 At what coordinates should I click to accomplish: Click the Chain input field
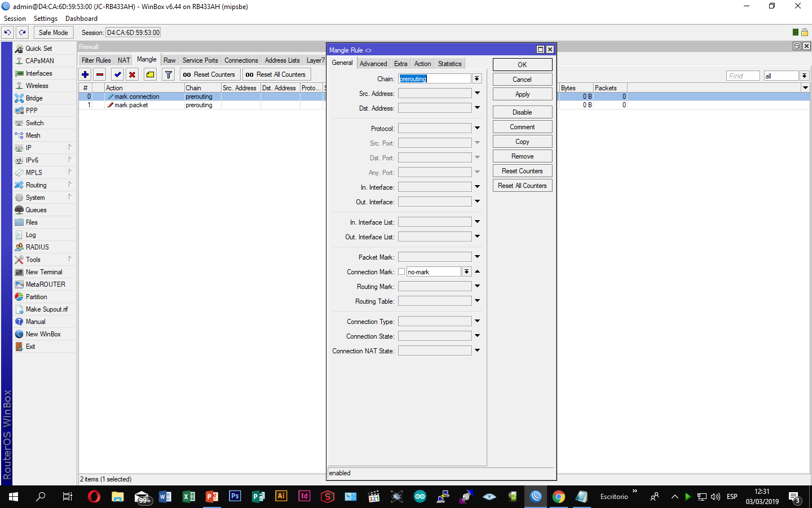point(435,79)
